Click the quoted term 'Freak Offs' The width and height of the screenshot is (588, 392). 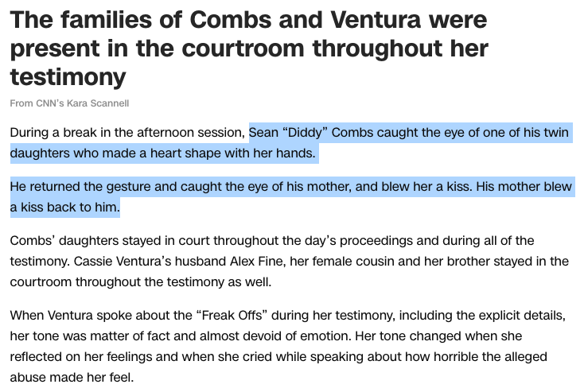point(232,316)
